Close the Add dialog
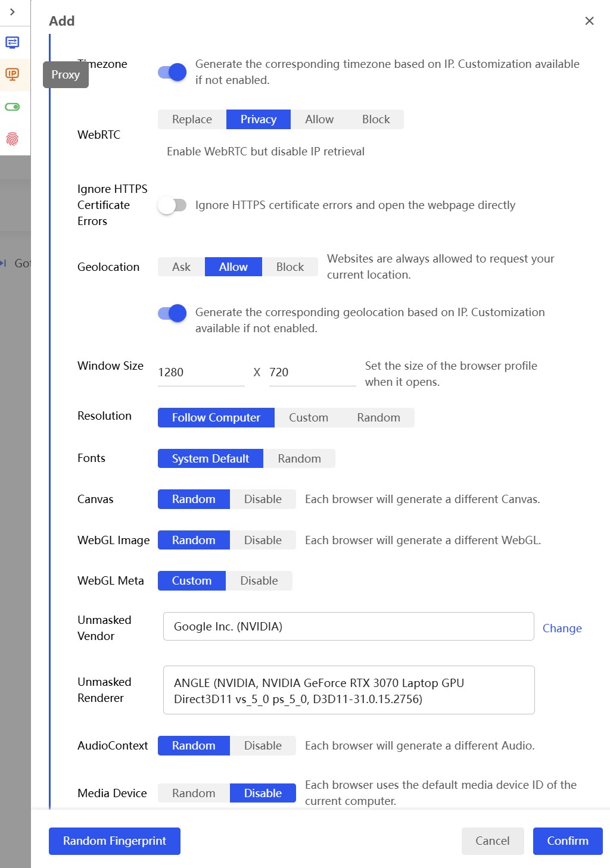This screenshot has width=610, height=868. [x=589, y=21]
